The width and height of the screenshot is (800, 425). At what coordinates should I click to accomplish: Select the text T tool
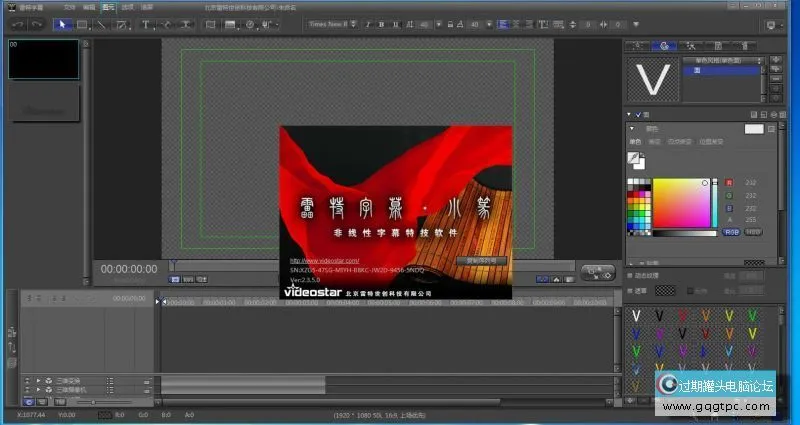[146, 23]
